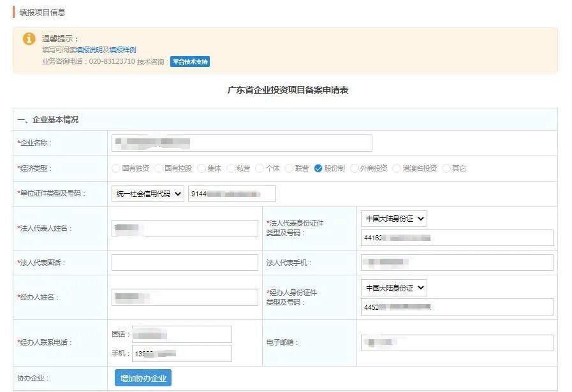Choose 集体 as economic type
The image size is (572, 392).
pos(201,168)
